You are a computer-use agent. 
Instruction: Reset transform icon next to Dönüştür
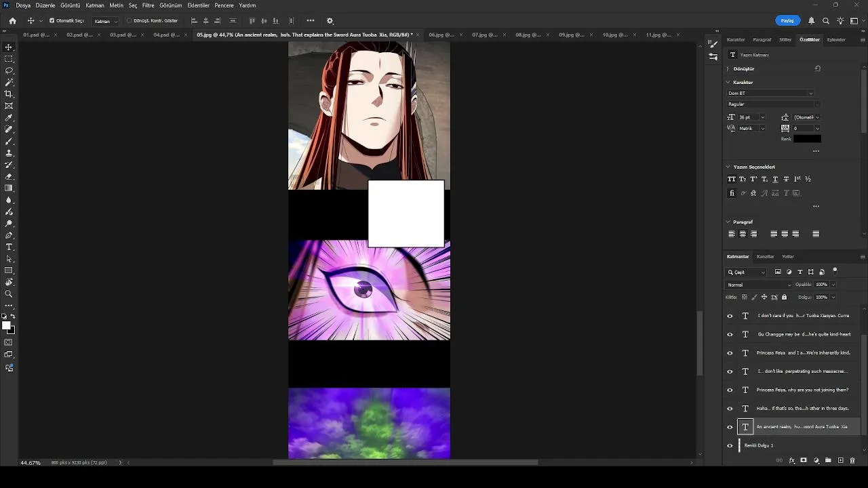(x=818, y=68)
